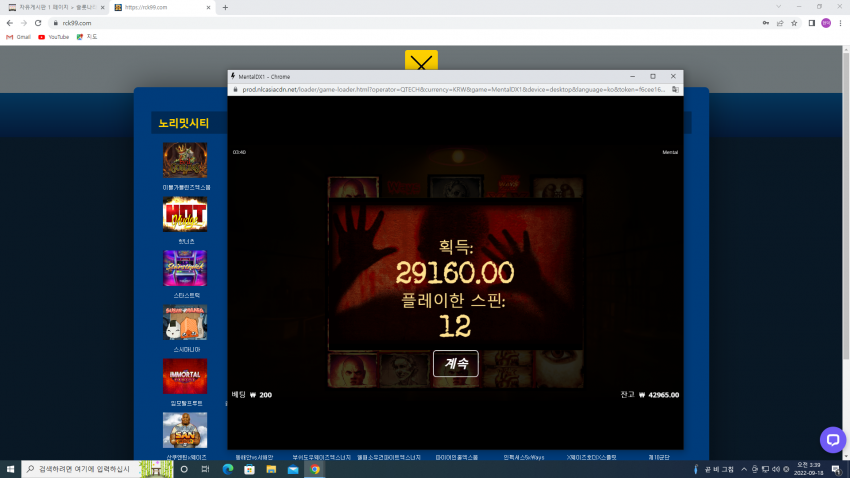This screenshot has width=850, height=478.
Task: Click the popup address bar lock icon
Action: pyautogui.click(x=235, y=89)
